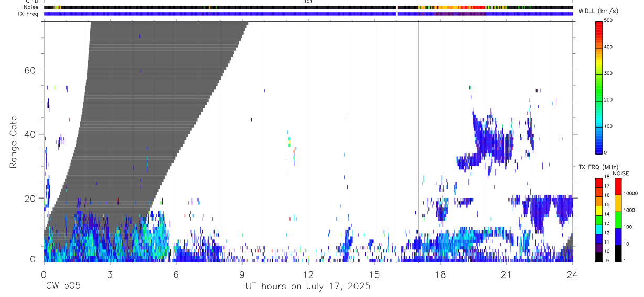Viewport: 644px width, 297px height.
Task: Click the NOISE legend title
Action: tap(620, 173)
